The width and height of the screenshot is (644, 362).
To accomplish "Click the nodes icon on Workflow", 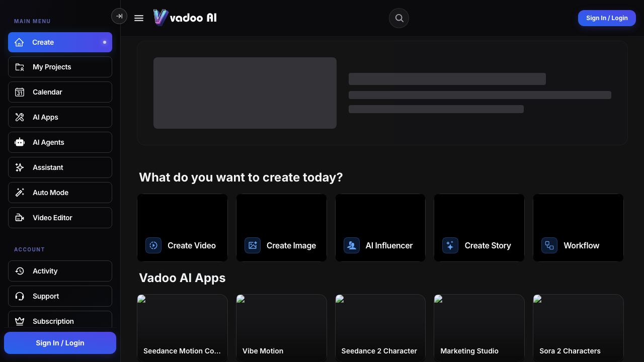I will pyautogui.click(x=549, y=245).
